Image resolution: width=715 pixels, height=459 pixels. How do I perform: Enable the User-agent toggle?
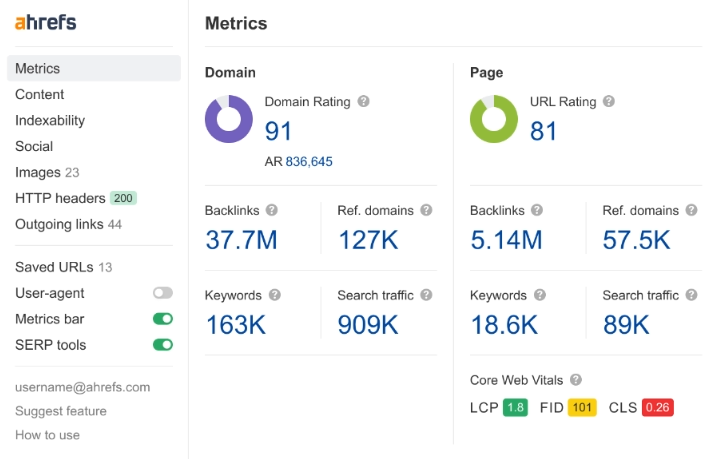click(x=162, y=293)
